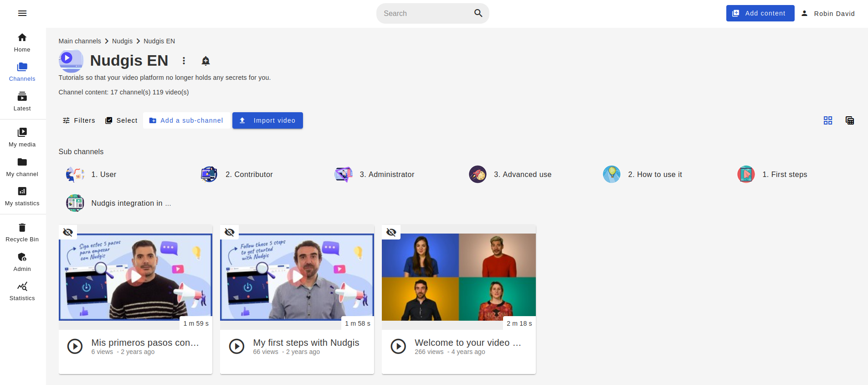
Task: Click the 2. Contributor channel icon
Action: tap(209, 174)
